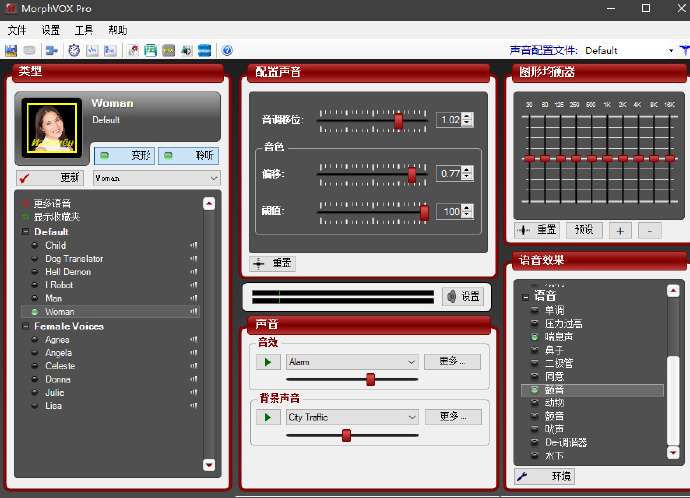The height and width of the screenshot is (498, 690).
Task: Click the stopwatch icon in the toolbar
Action: click(74, 51)
